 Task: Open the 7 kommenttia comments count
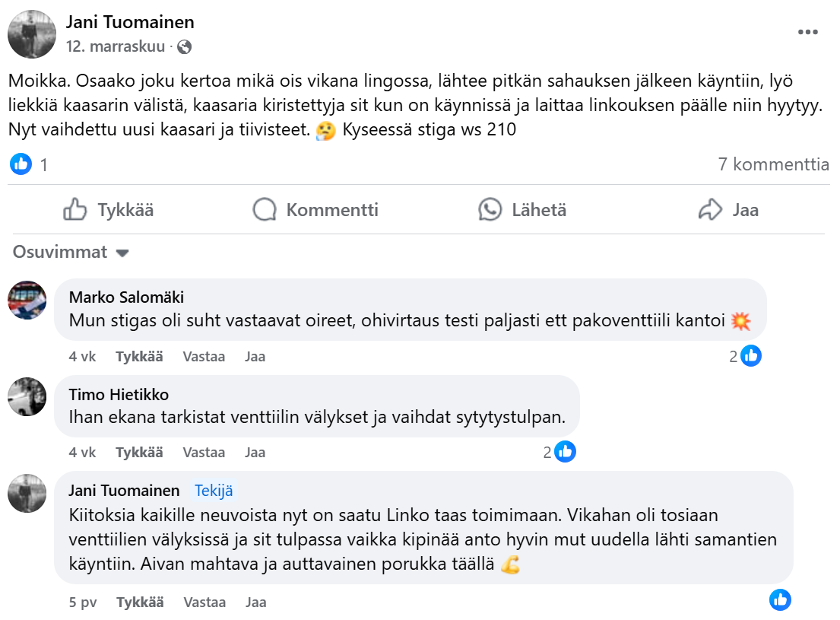tap(773, 164)
